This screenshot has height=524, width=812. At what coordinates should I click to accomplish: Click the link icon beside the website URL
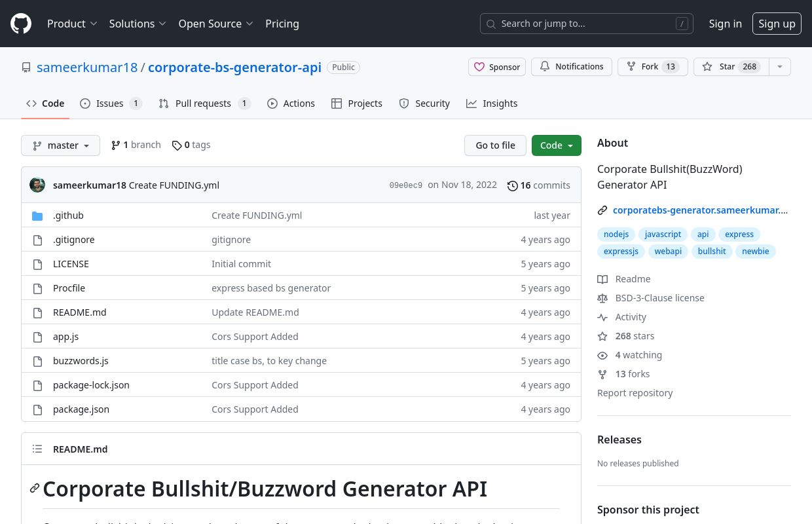point(602,210)
